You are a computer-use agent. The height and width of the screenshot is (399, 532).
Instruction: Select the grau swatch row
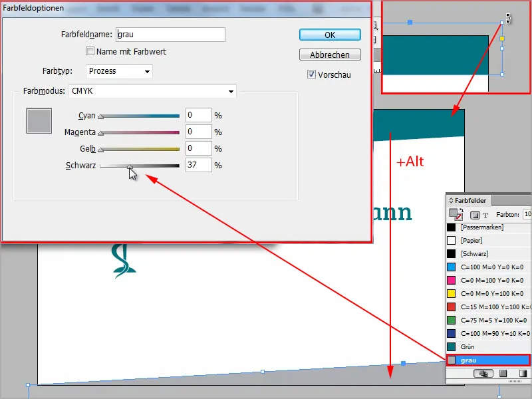(x=489, y=360)
